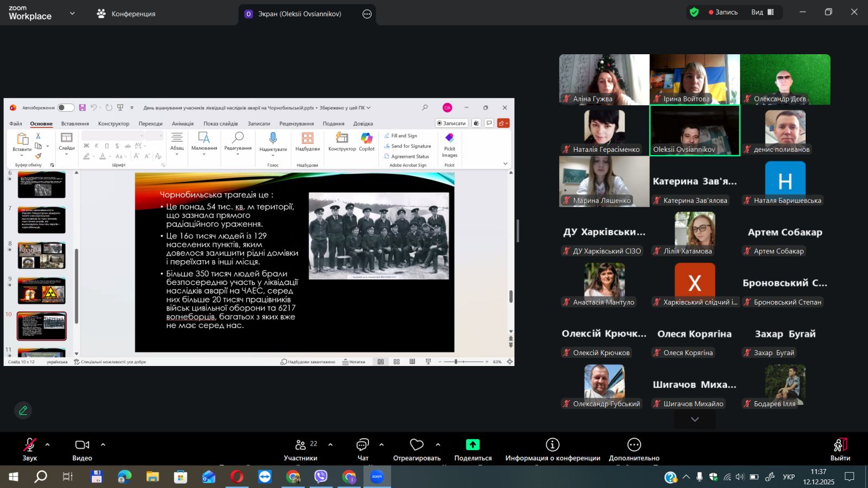The height and width of the screenshot is (488, 868).
Task: Open the Animation ribbon tab
Action: 182,124
